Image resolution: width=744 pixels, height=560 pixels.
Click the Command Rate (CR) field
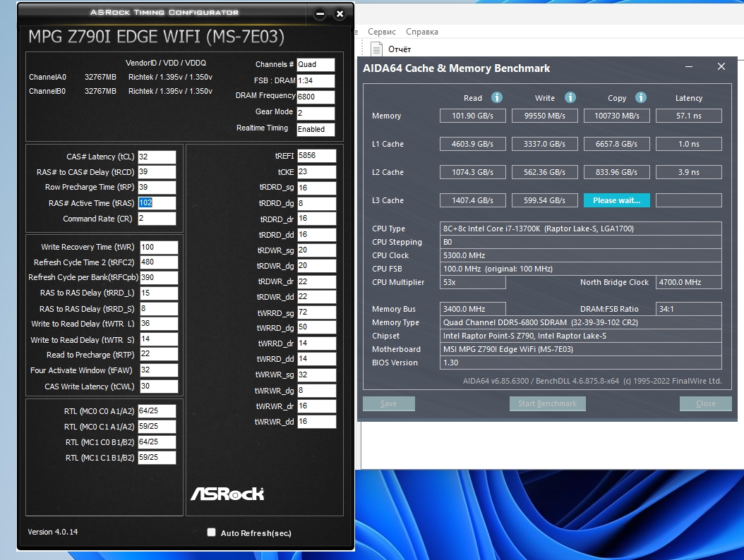(x=157, y=219)
